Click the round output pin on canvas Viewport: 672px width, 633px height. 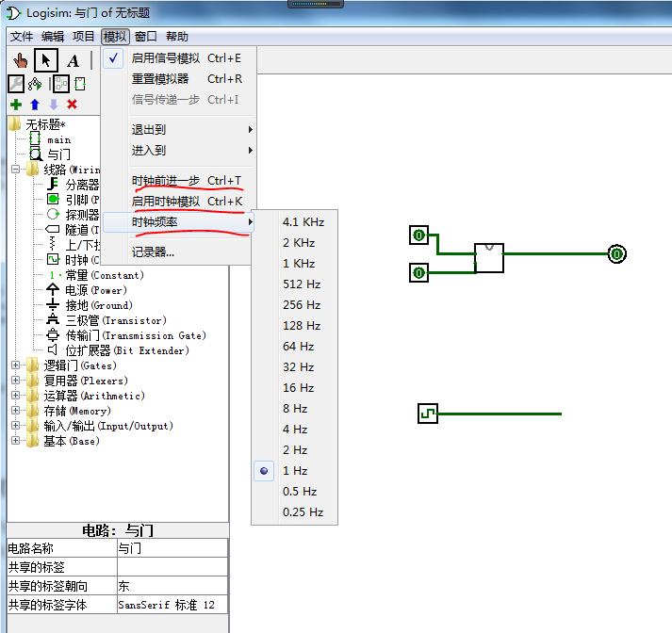[x=616, y=254]
